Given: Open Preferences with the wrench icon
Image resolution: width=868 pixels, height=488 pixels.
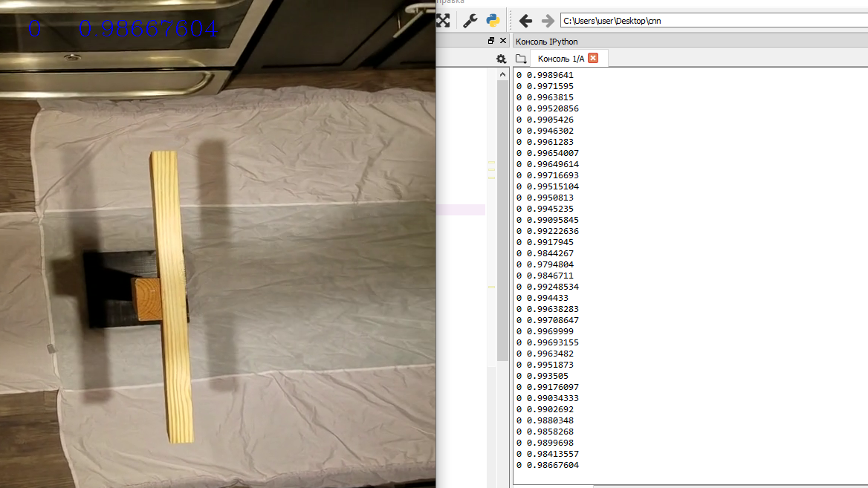Looking at the screenshot, I should (x=470, y=21).
